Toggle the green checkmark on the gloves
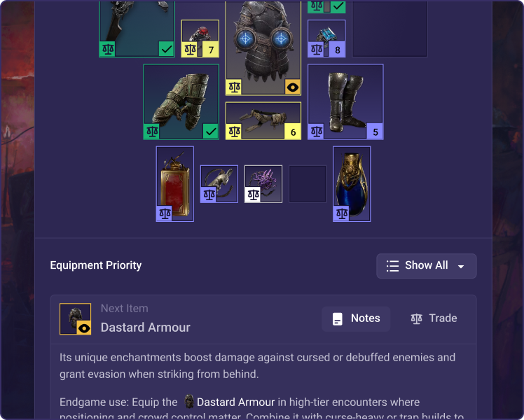Screen dimensions: 524x420 coord(211,132)
